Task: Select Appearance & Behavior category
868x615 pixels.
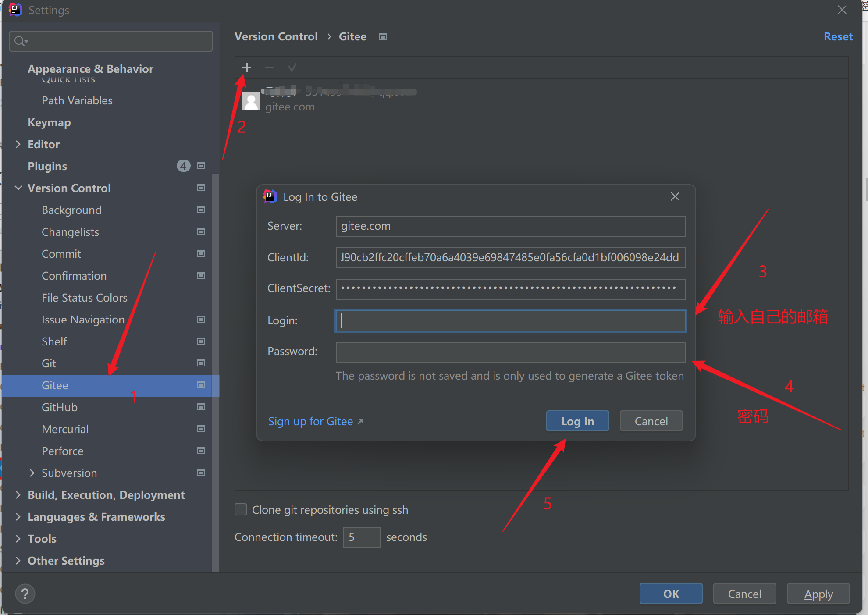Action: (91, 69)
